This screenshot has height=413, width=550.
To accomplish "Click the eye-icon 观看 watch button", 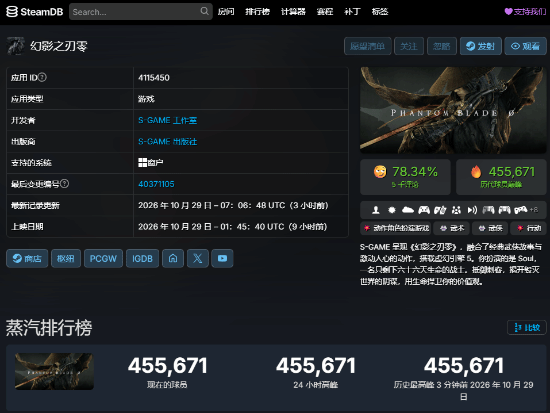I will pyautogui.click(x=525, y=46).
